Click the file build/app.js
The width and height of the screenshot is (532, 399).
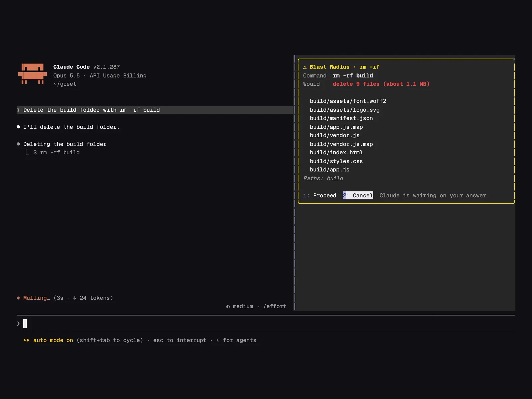(x=330, y=170)
